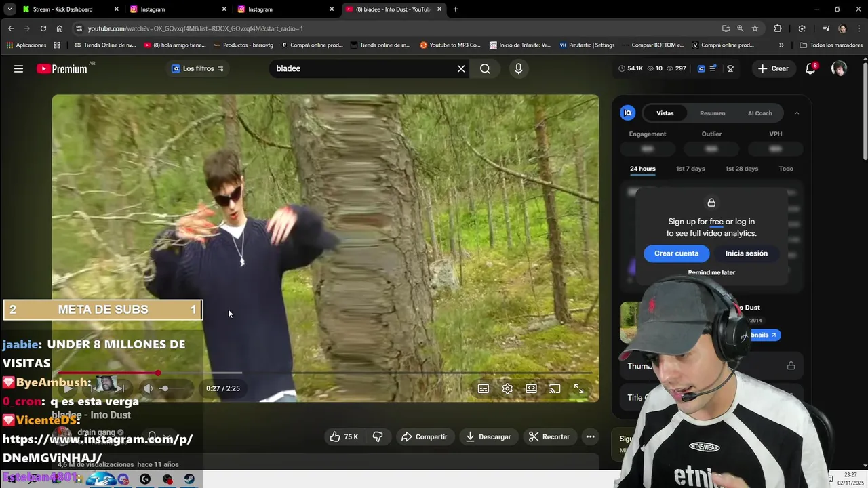Switch to first Instagram browser tab

click(x=178, y=9)
